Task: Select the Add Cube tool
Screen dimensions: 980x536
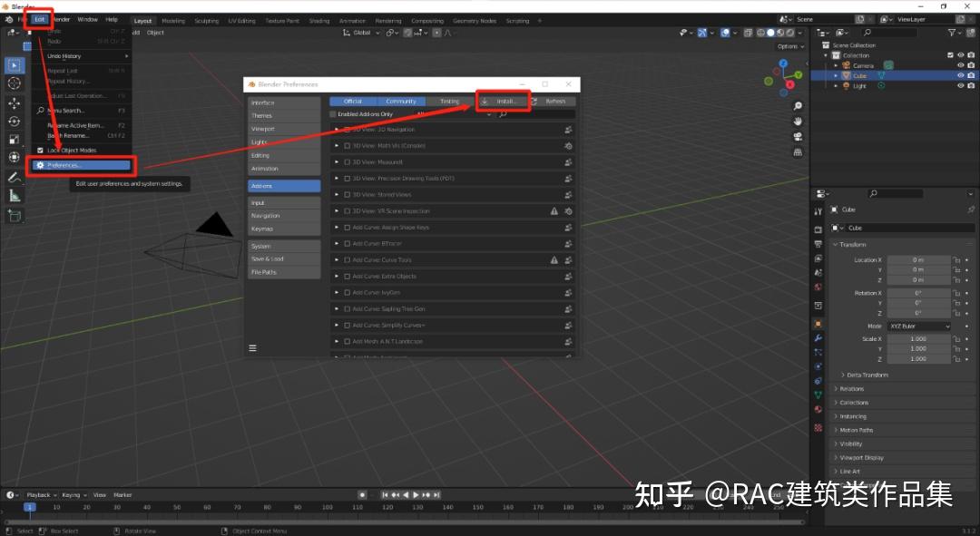Action: click(15, 216)
